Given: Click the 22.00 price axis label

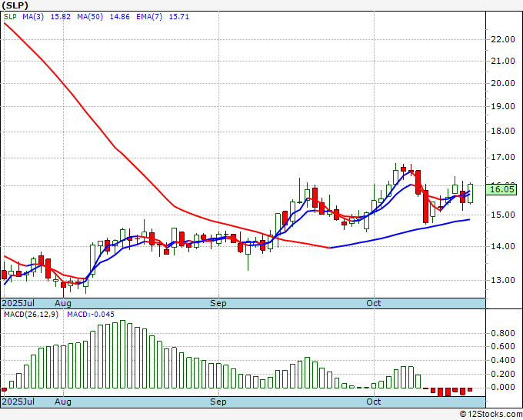Looking at the screenshot, I should pyautogui.click(x=503, y=39).
